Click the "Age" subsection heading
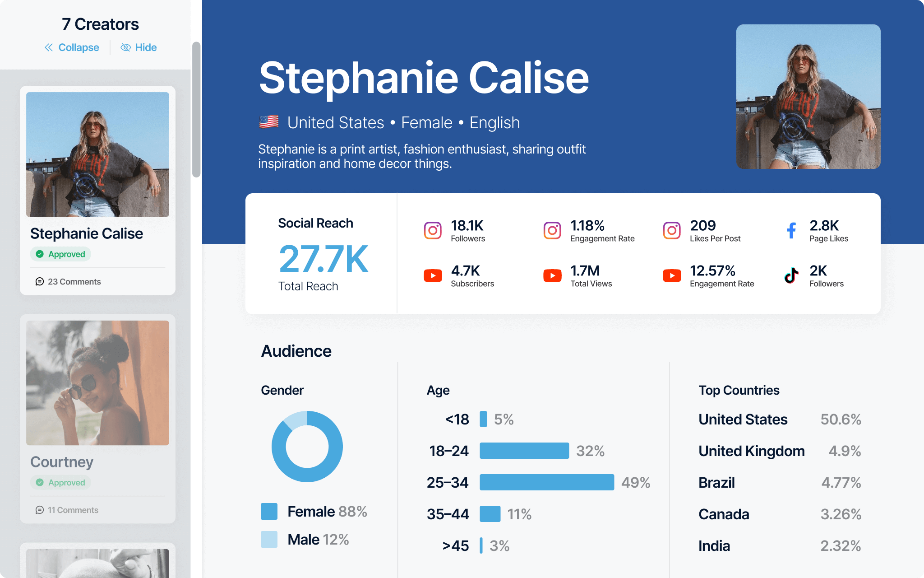924x578 pixels. point(438,390)
